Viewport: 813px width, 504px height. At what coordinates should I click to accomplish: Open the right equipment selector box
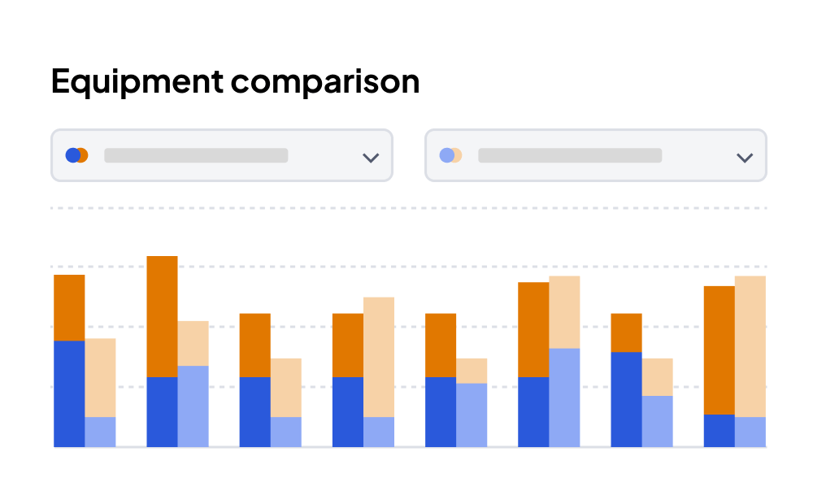coord(595,155)
